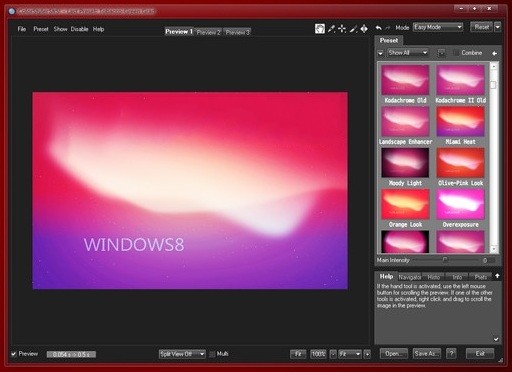Click the Save As... button
The width and height of the screenshot is (512, 372).
(427, 353)
